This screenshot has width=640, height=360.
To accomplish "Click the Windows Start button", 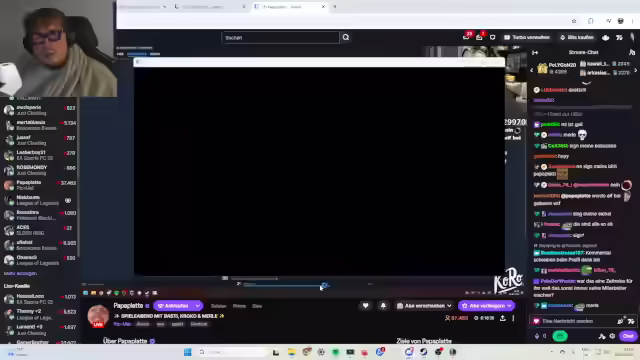I will coord(188,352).
